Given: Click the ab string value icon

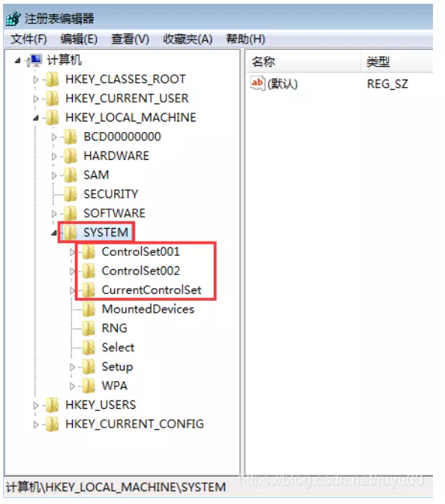Looking at the screenshot, I should point(257,83).
